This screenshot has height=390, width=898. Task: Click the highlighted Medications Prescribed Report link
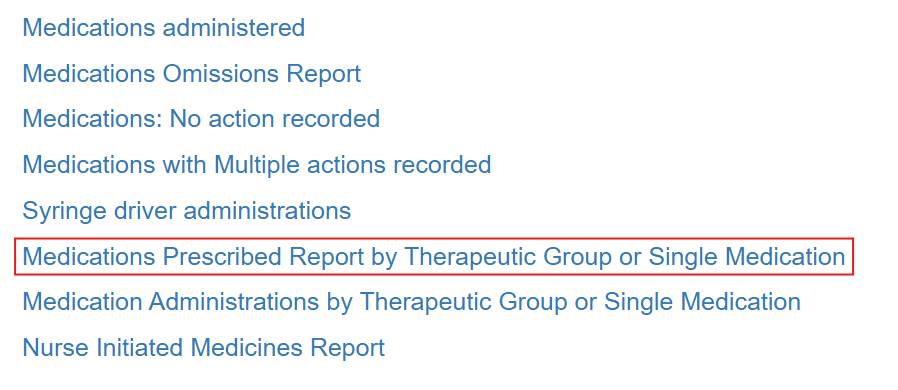point(434,257)
